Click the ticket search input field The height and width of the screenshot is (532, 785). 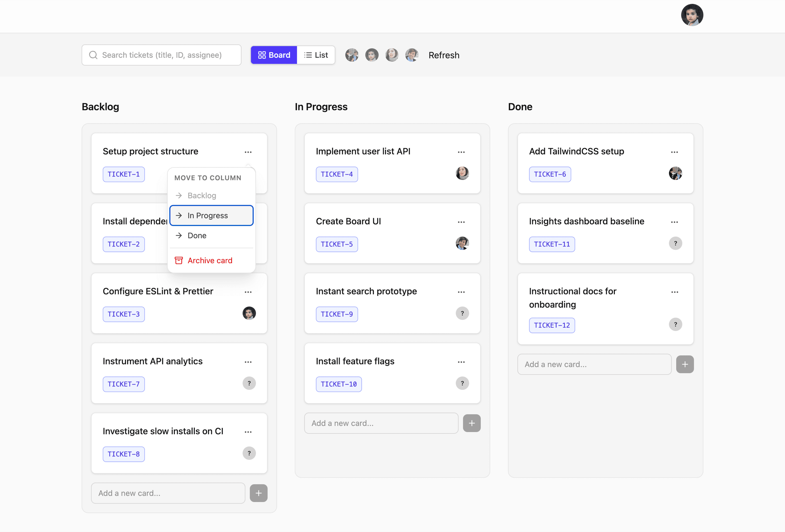click(x=161, y=55)
